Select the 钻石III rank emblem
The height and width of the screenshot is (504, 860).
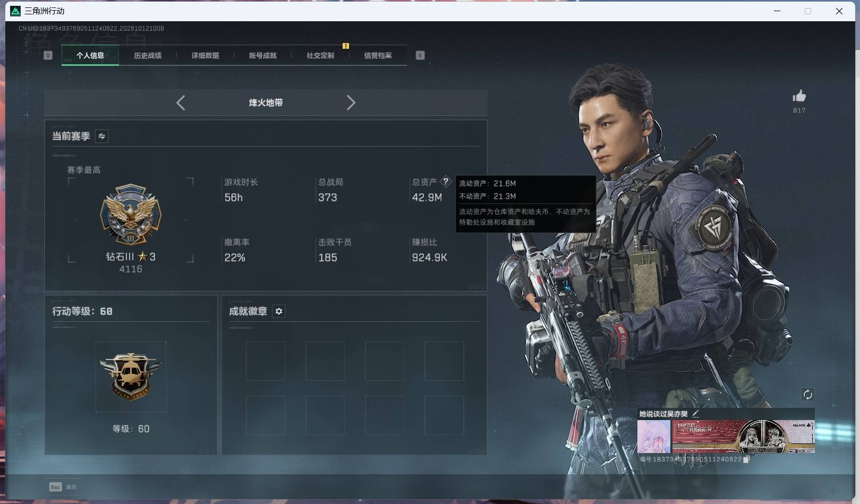point(131,216)
